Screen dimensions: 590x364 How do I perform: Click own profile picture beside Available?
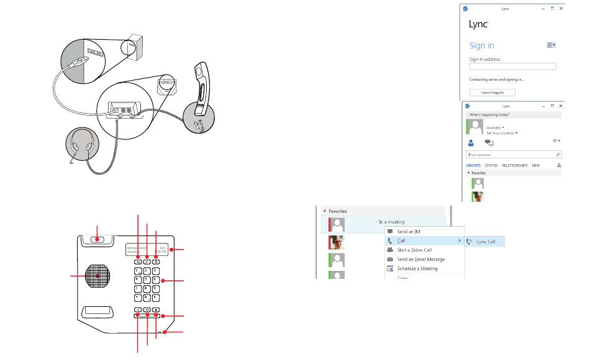coord(475,127)
